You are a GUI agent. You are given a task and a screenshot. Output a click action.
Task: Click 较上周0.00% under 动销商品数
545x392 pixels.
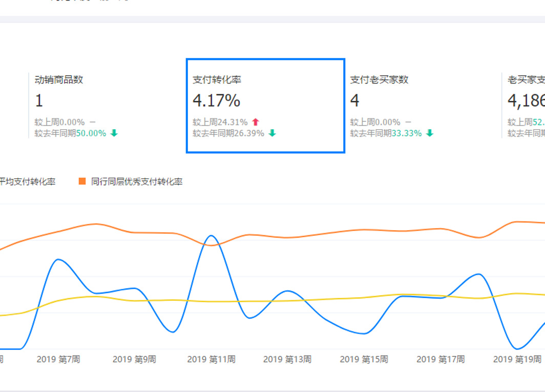pyautogui.click(x=59, y=122)
